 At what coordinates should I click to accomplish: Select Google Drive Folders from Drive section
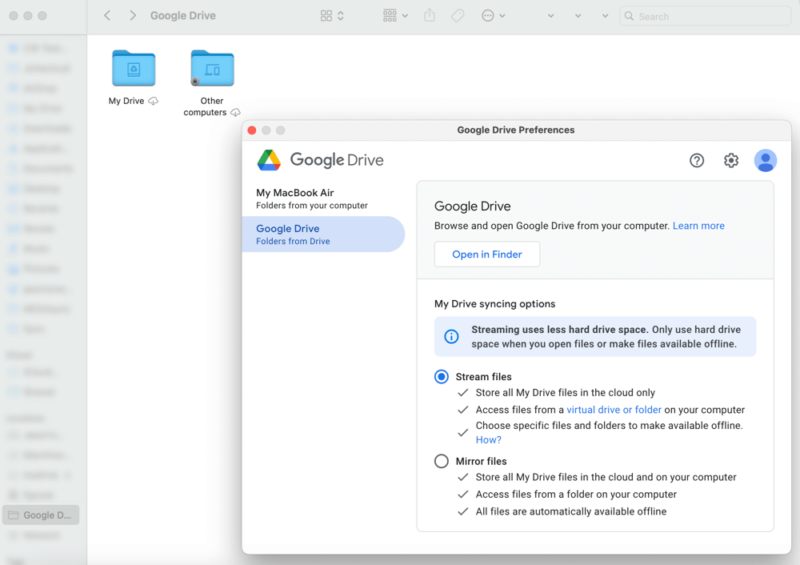click(323, 234)
